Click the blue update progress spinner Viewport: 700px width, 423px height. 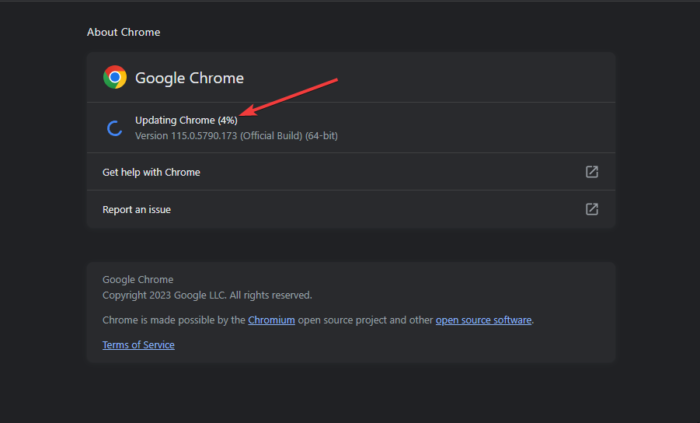[115, 128]
